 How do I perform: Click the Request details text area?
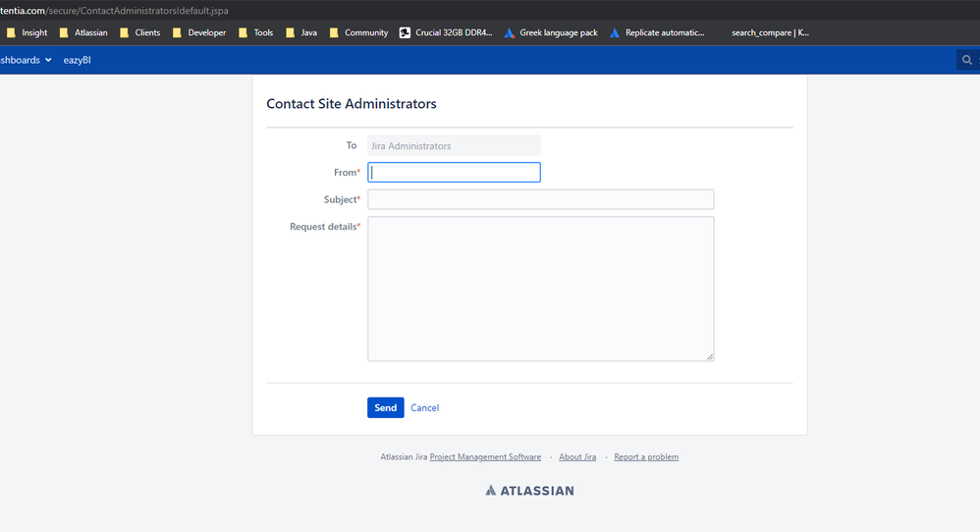click(541, 289)
